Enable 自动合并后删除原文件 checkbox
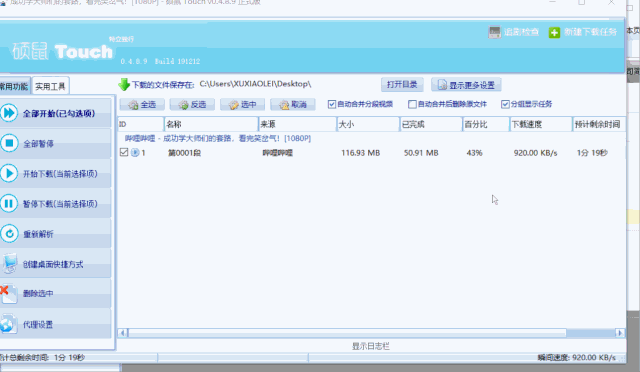This screenshot has height=372, width=640. click(x=412, y=105)
